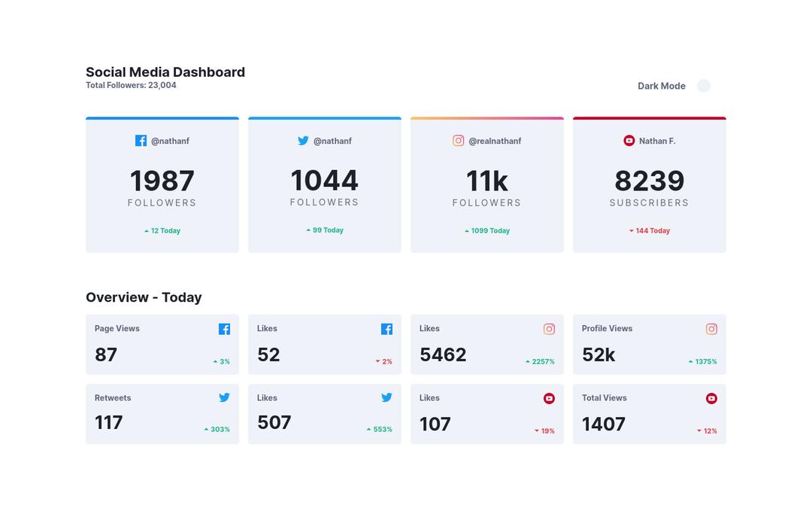Screen dimensions: 812x508
Task: Click the Instagram icon in Profile Views card
Action: (711, 329)
